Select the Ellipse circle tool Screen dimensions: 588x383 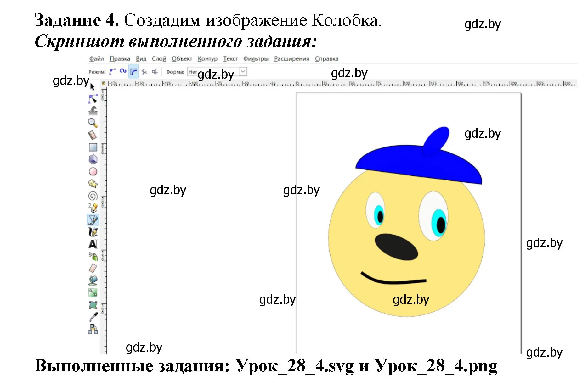[93, 171]
